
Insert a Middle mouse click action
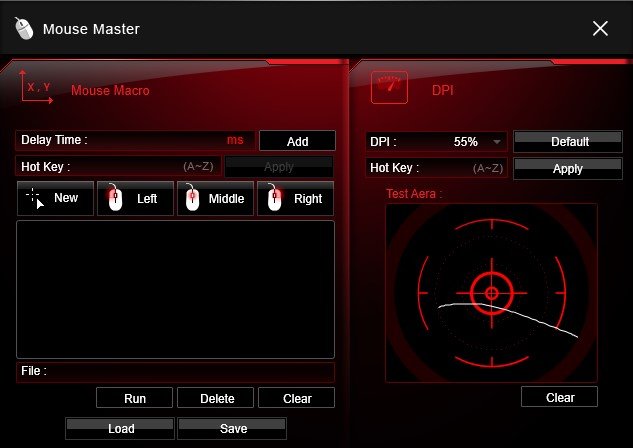[215, 198]
